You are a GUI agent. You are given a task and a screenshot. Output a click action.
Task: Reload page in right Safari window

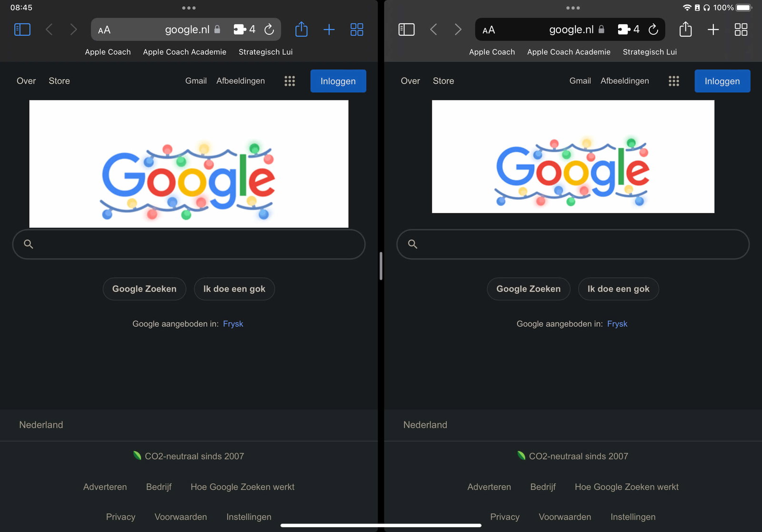(x=653, y=30)
